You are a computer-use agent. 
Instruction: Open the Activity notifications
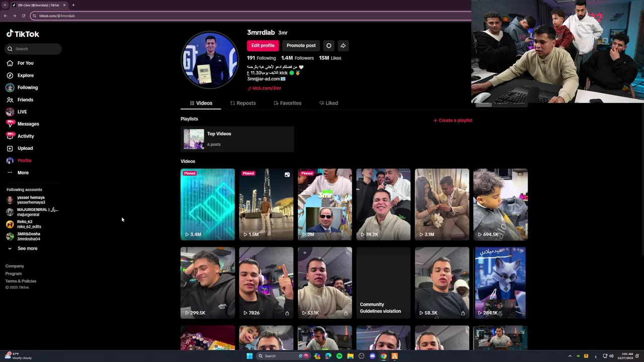pos(20,136)
